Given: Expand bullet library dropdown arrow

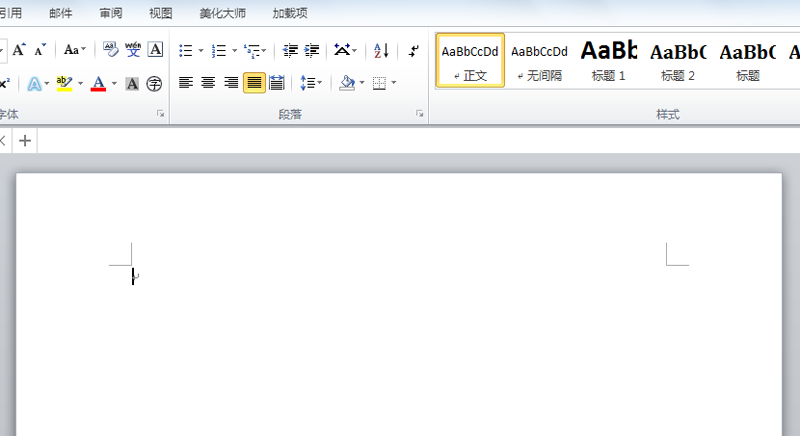Looking at the screenshot, I should pos(201,50).
